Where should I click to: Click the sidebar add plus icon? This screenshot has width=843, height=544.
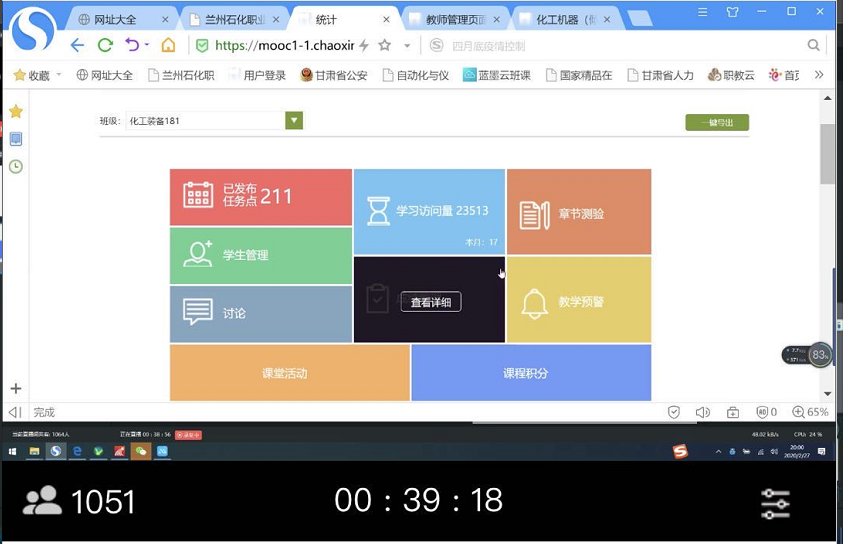coord(15,388)
